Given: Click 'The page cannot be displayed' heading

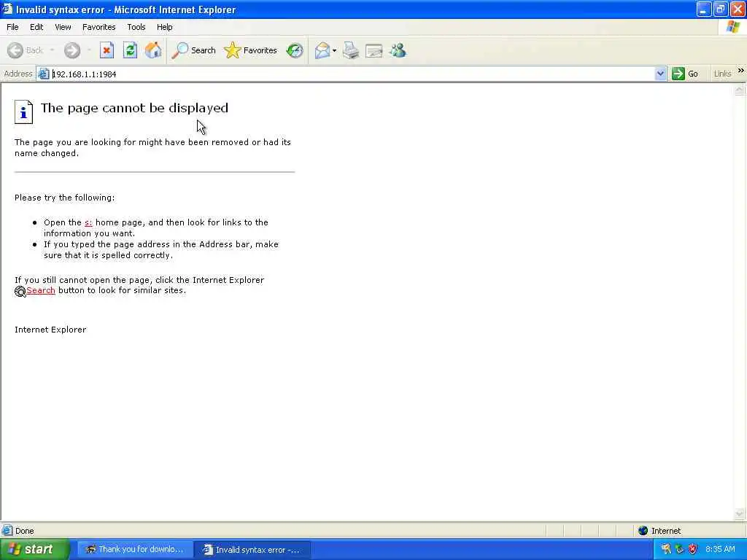Looking at the screenshot, I should pos(134,108).
